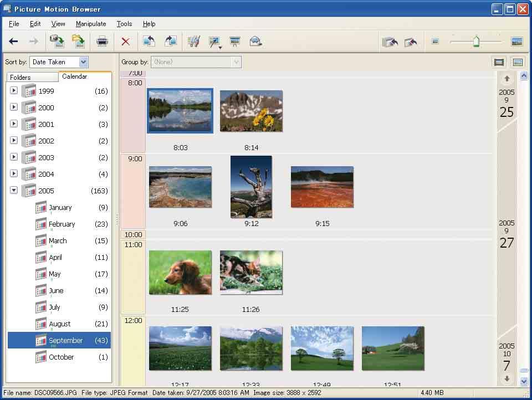Viewport: 532px width, 400px height.
Task: Start the slide show icon
Action: (x=235, y=42)
